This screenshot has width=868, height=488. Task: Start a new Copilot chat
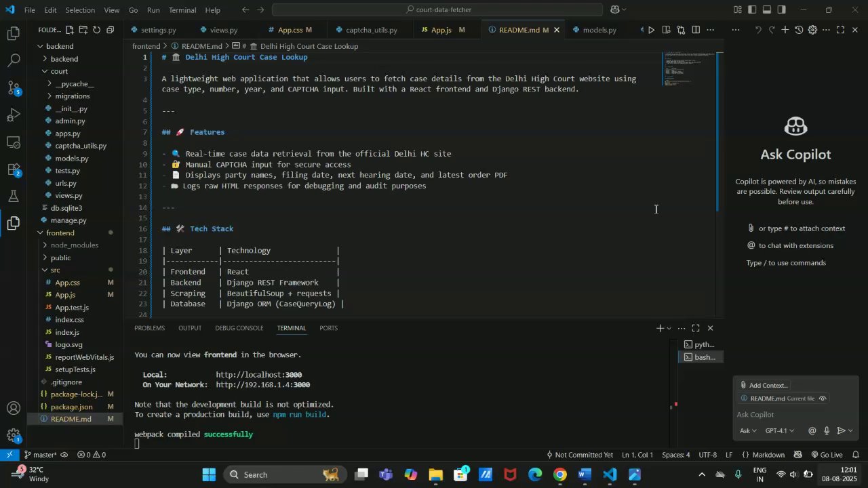click(x=785, y=30)
